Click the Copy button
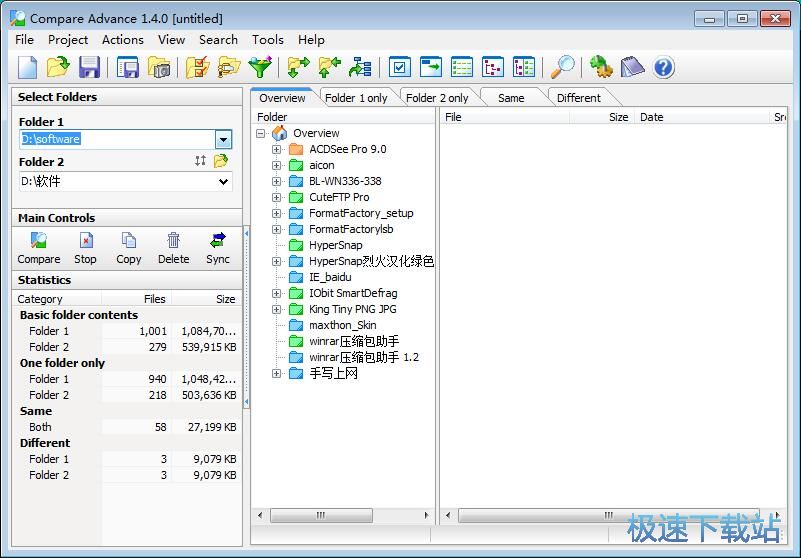The height and width of the screenshot is (558, 801). (x=129, y=248)
